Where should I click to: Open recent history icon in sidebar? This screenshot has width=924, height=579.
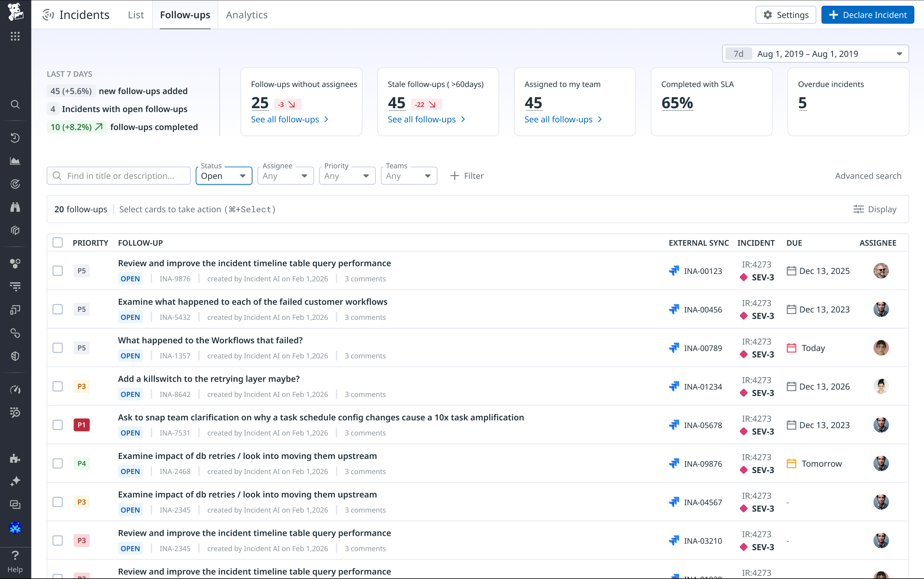15,138
